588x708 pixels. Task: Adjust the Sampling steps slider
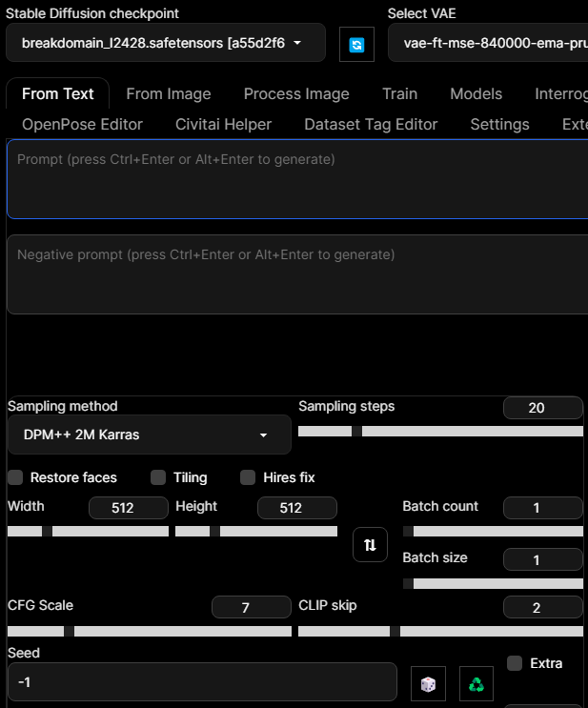coord(441,432)
